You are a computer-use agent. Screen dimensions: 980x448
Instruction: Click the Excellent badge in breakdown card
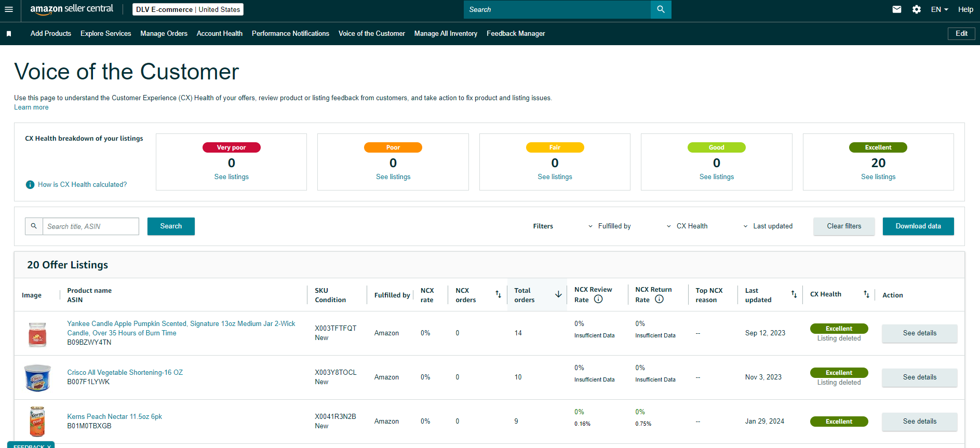coord(878,147)
